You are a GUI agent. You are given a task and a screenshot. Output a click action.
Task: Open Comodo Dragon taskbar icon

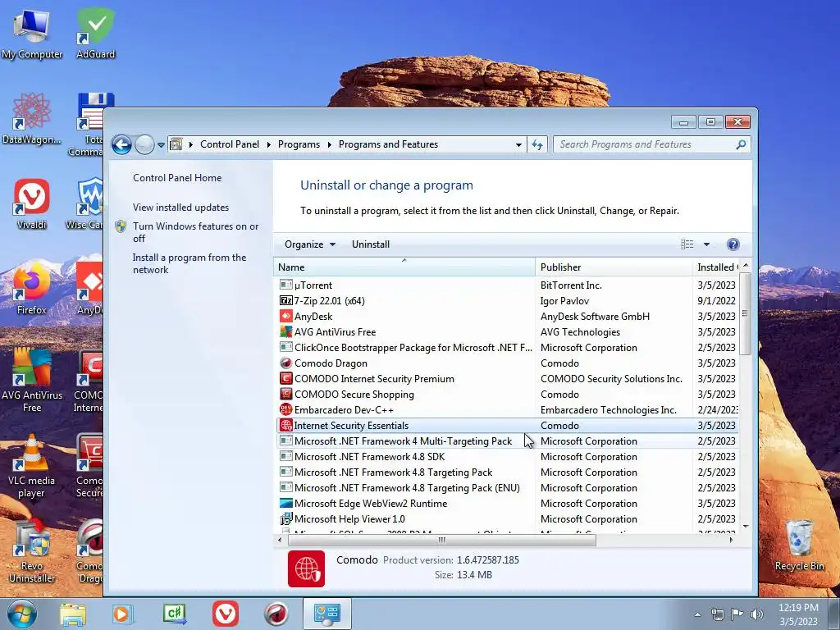click(276, 614)
